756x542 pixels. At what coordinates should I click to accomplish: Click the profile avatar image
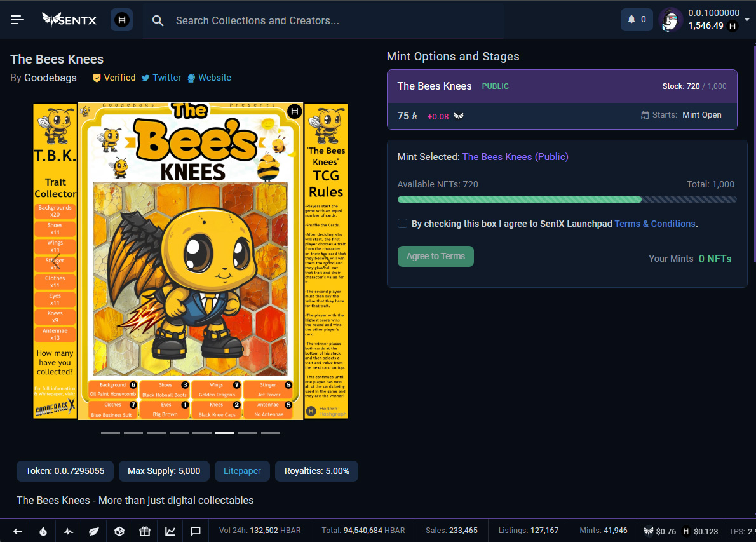pos(671,20)
